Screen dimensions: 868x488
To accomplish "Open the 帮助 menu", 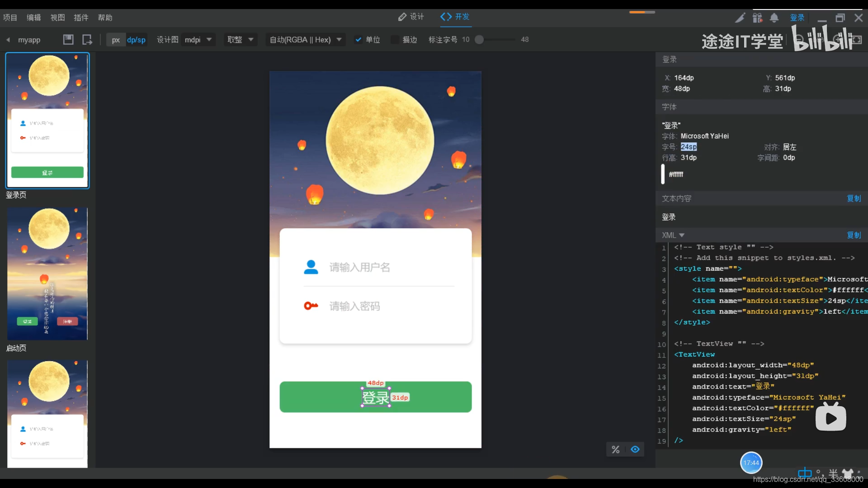I will [x=105, y=18].
